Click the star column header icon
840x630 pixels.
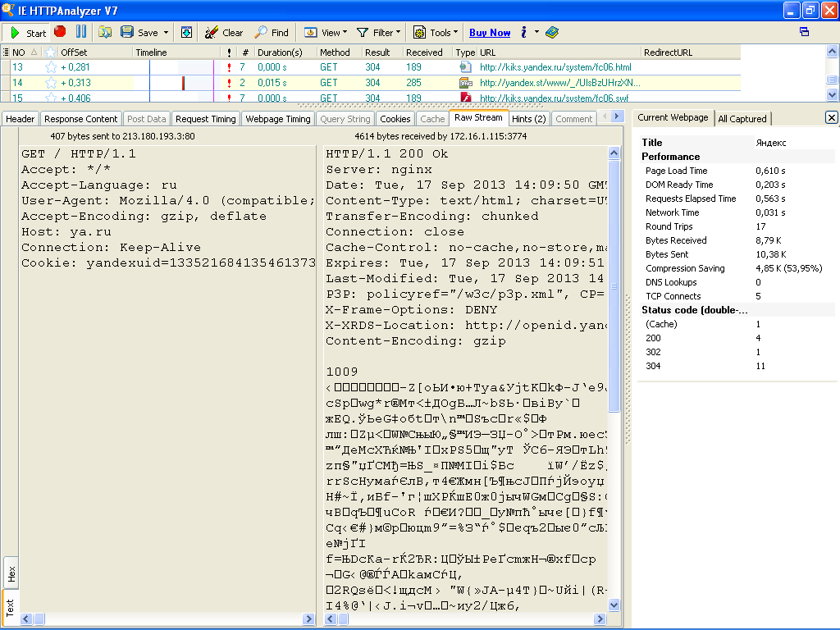click(50, 52)
